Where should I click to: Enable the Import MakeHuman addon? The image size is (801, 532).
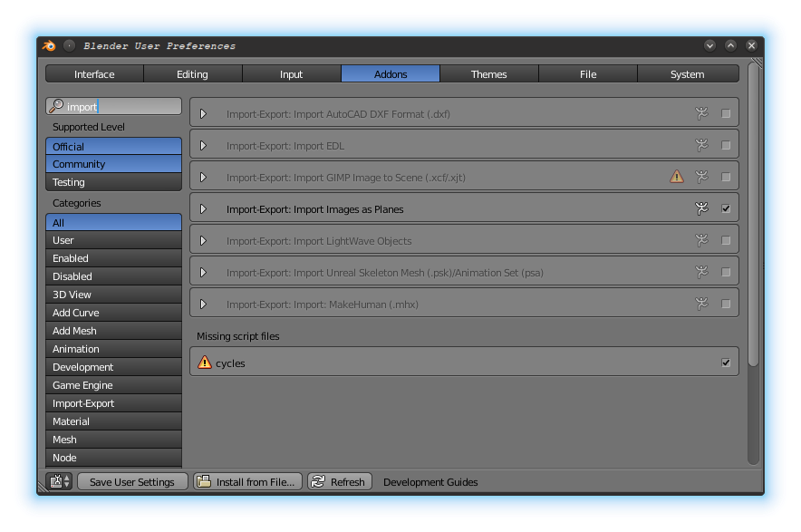pyautogui.click(x=726, y=304)
